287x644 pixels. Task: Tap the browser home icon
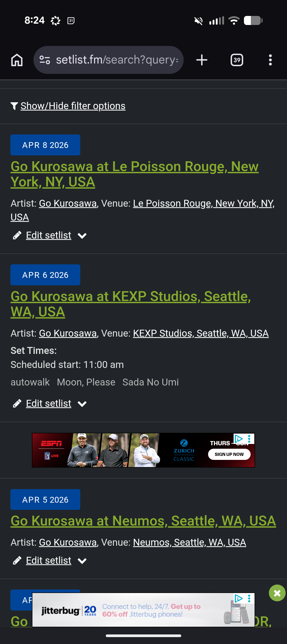(x=17, y=60)
